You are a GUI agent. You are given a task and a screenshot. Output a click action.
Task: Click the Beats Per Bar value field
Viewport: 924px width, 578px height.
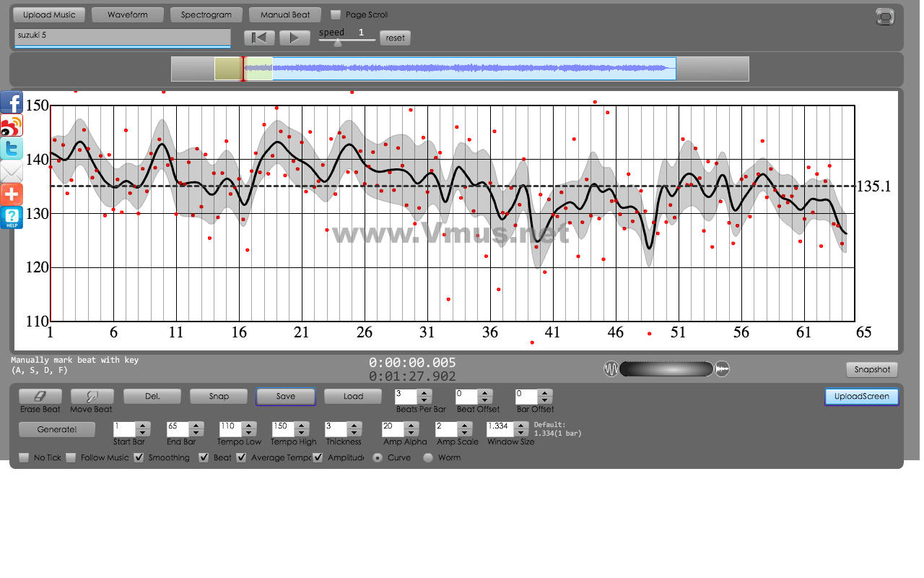tap(406, 397)
